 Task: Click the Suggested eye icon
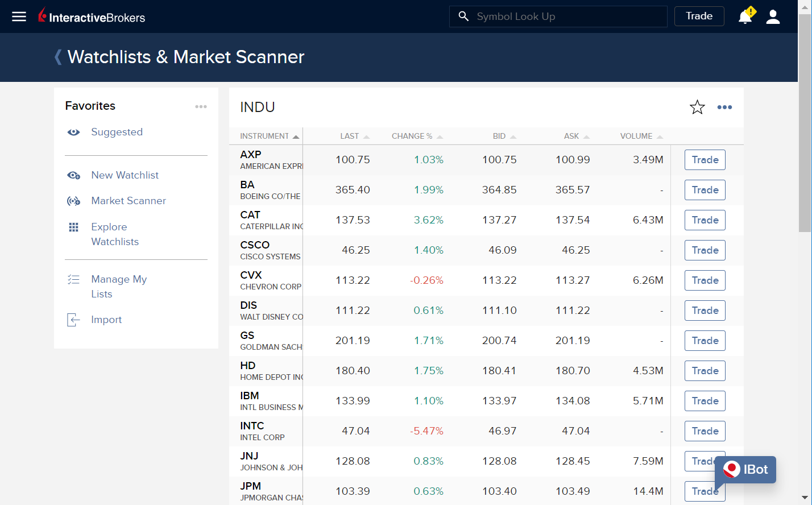(74, 132)
